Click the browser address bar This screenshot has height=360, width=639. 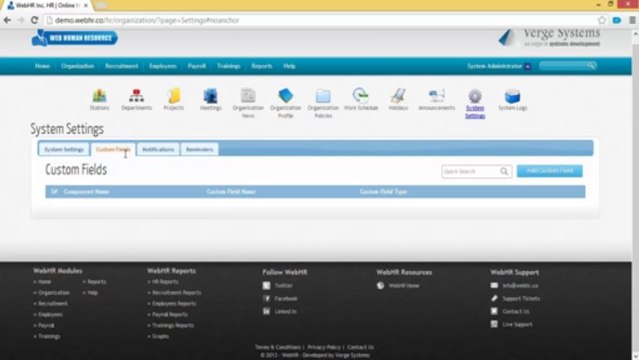click(322, 20)
